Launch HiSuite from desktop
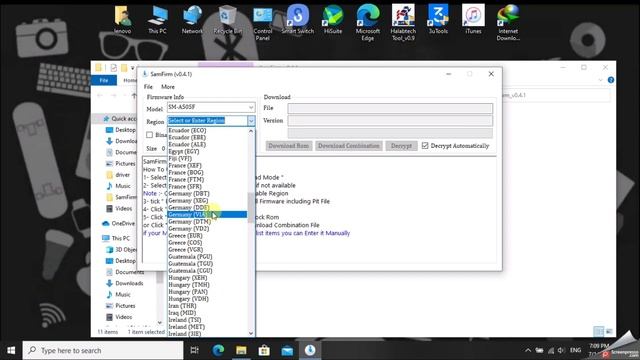 click(x=333, y=20)
